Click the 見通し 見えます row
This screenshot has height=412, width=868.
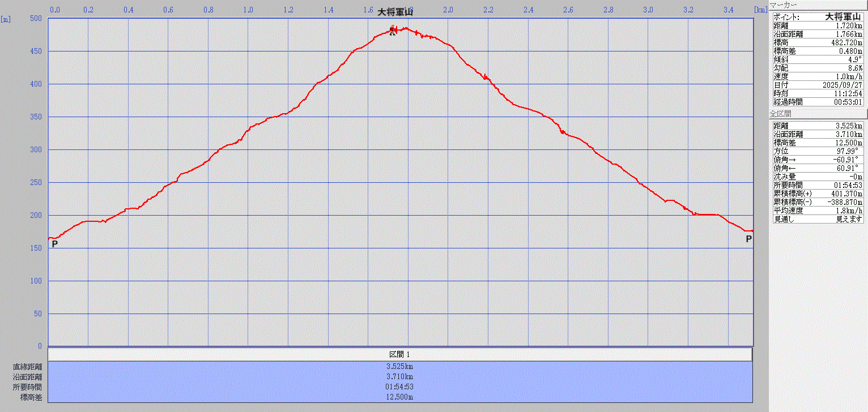818,219
